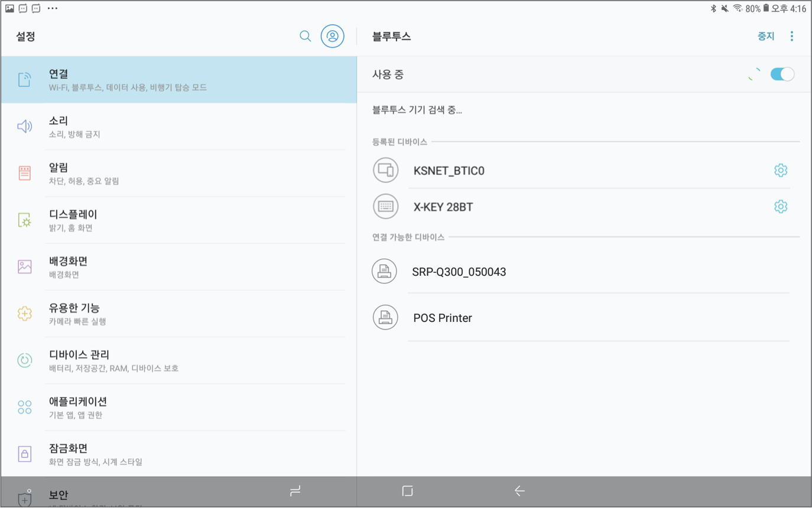Tap the Device maintenance circular icon
Viewport: 812px width, 508px height.
[24, 360]
